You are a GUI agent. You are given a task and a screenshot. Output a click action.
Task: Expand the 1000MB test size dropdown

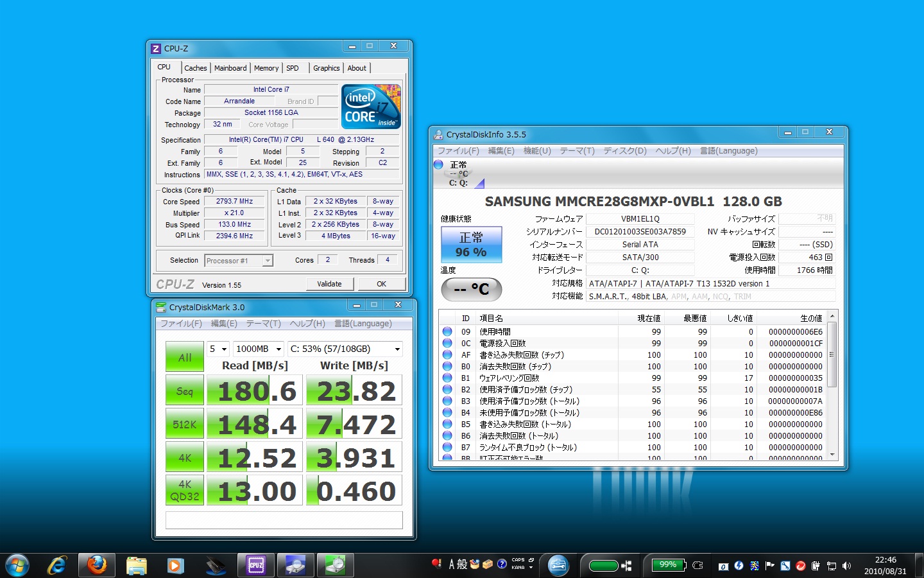pyautogui.click(x=258, y=349)
